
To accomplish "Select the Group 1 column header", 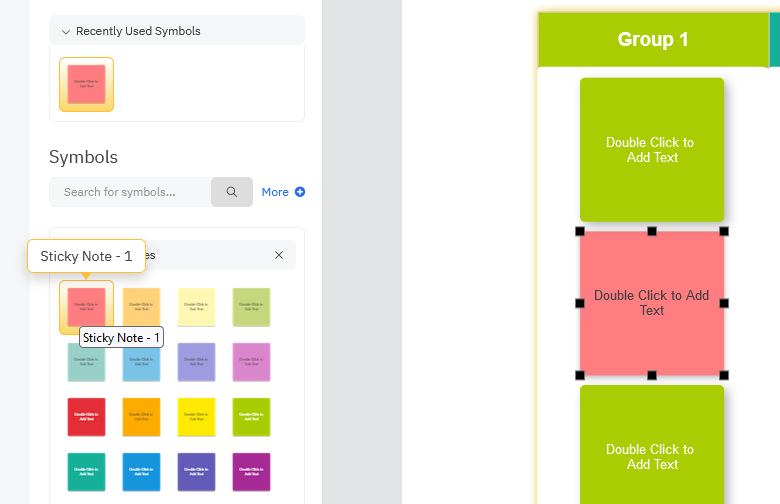I will [x=652, y=40].
